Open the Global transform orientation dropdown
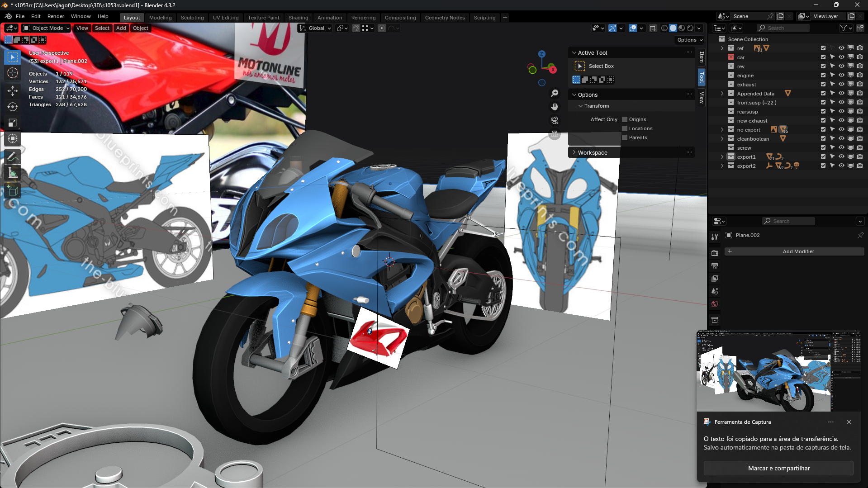 (x=316, y=28)
